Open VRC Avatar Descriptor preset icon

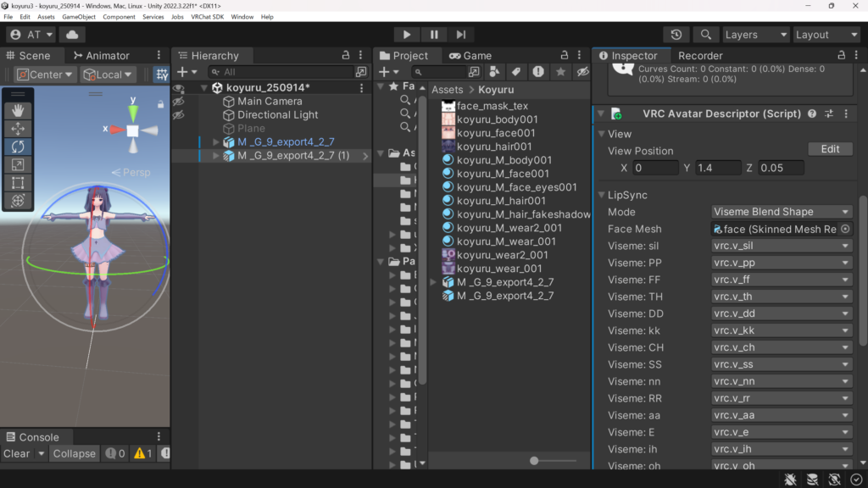tap(829, 114)
